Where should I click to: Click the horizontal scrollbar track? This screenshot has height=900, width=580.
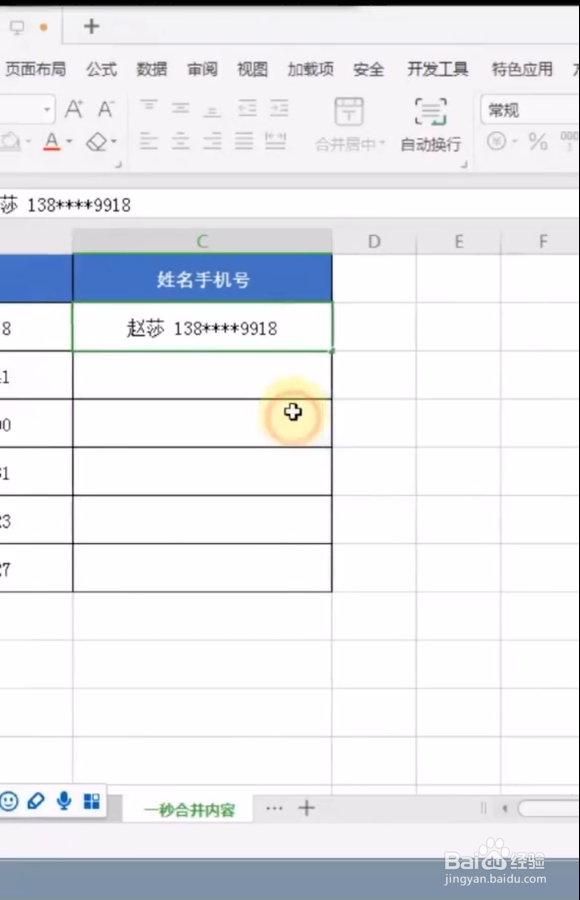coord(548,808)
